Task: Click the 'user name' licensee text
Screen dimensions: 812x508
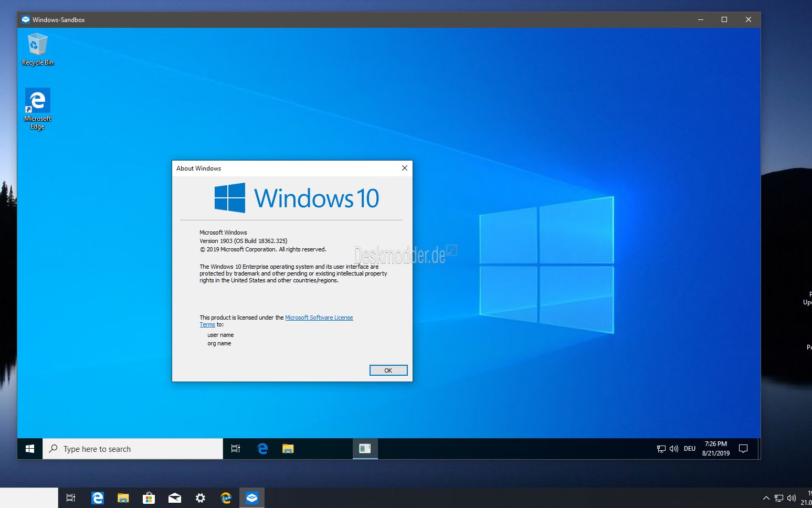Action: point(220,335)
